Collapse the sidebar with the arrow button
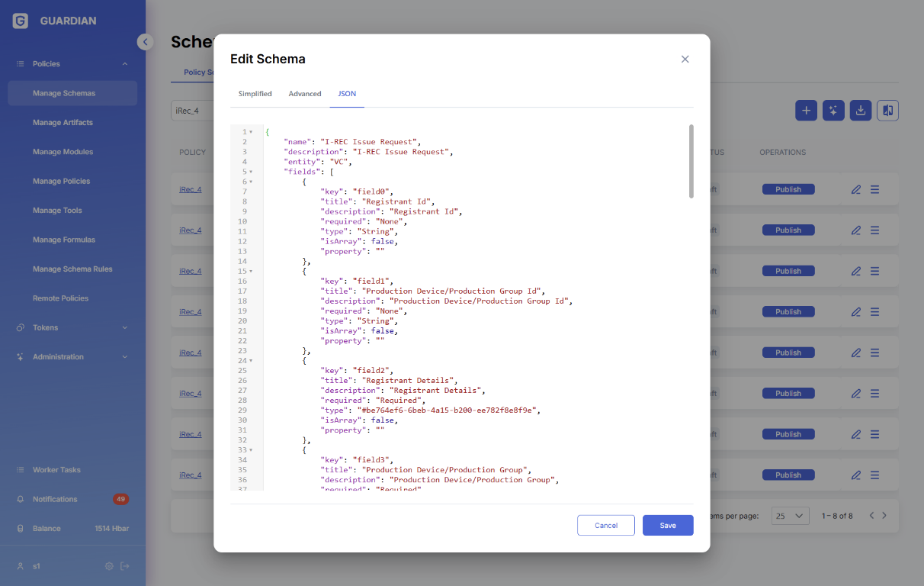Screen dimensions: 924x586 click(x=145, y=42)
